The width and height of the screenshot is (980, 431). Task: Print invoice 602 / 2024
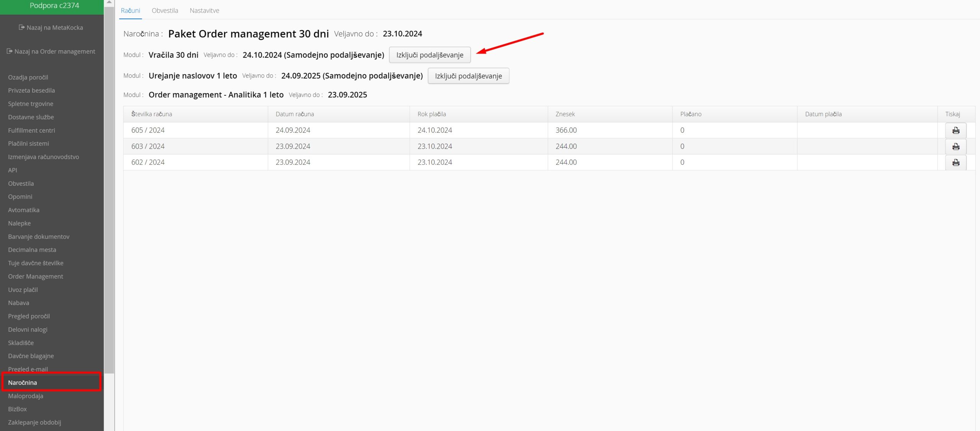pyautogui.click(x=955, y=162)
